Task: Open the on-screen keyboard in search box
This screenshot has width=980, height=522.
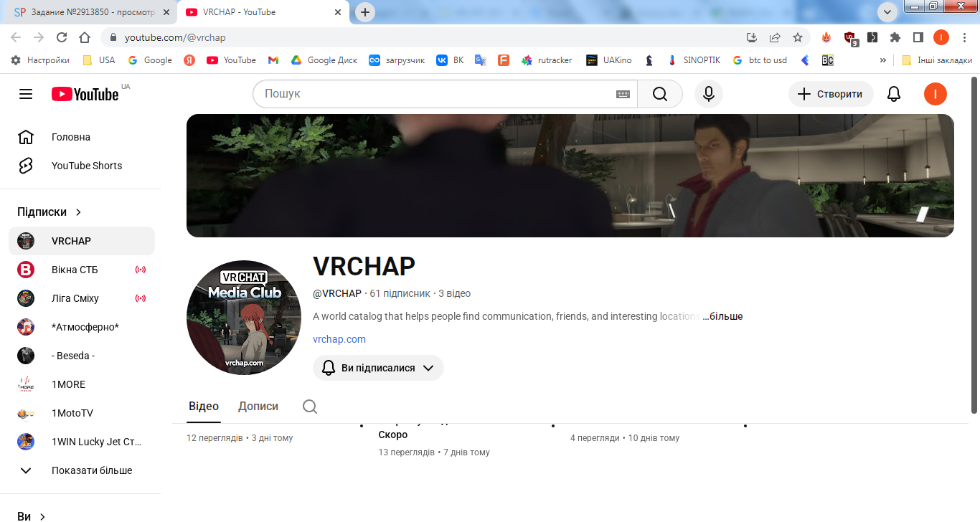Action: 623,94
